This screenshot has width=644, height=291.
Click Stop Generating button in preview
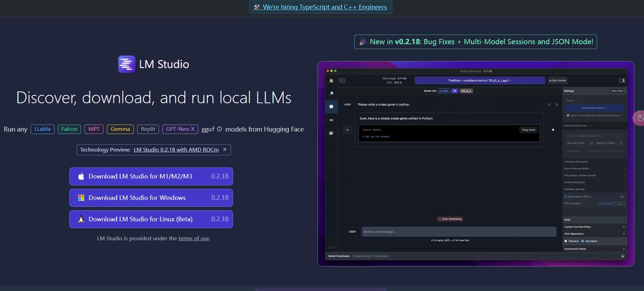pyautogui.click(x=450, y=219)
